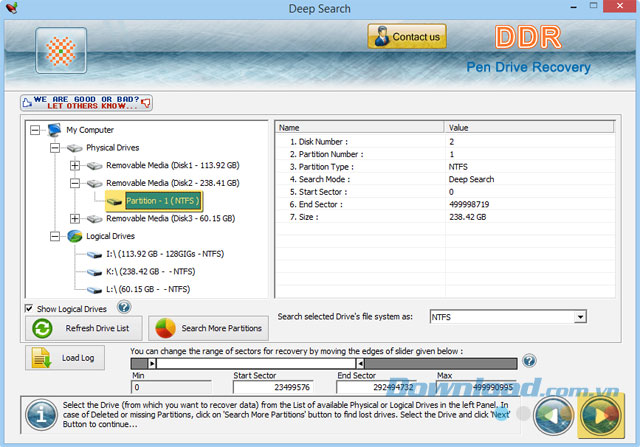Select Removable Media (Disk3 - 60.15 GB)

click(171, 218)
